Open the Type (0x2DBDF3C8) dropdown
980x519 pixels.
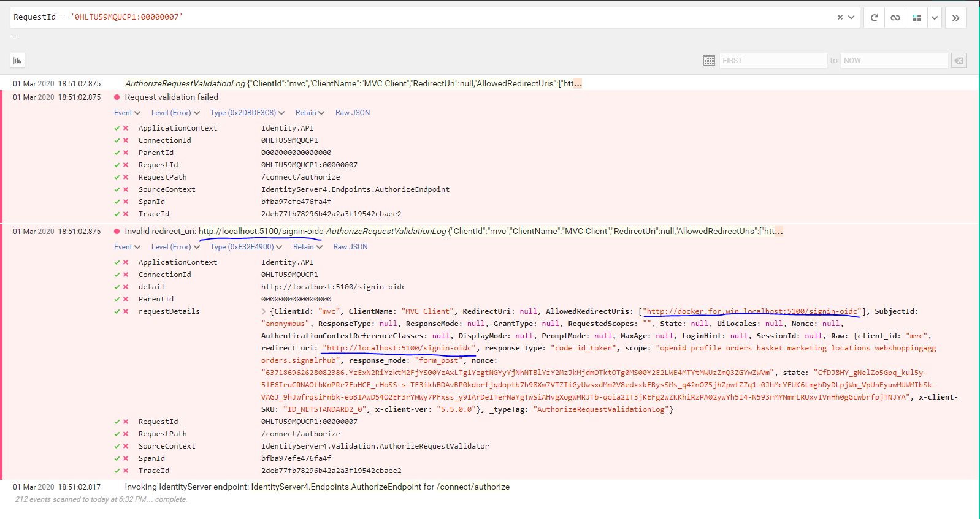[247, 113]
